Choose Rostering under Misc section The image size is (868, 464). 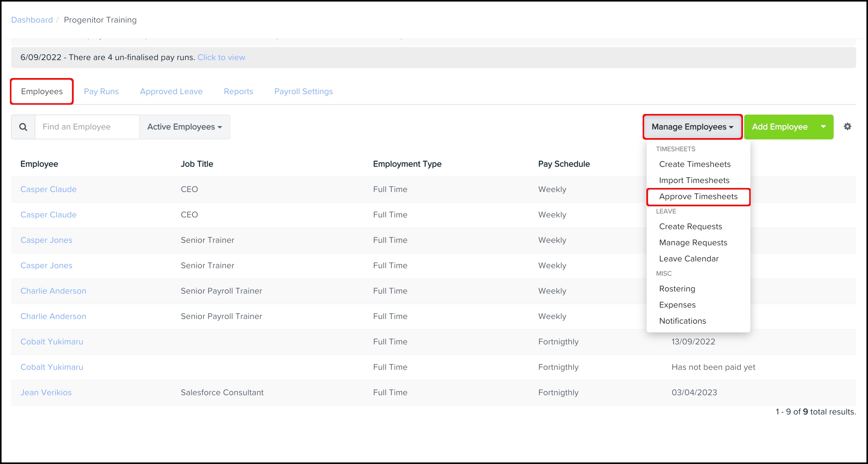(x=677, y=289)
